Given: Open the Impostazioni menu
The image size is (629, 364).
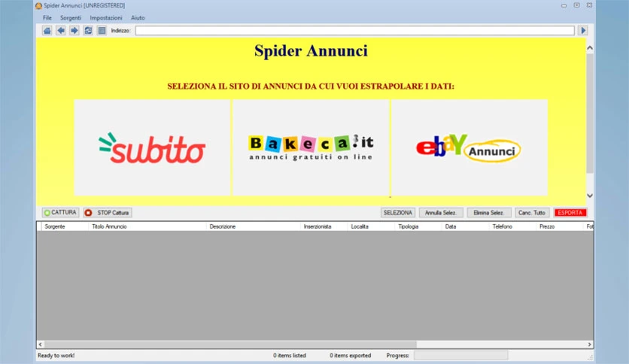Looking at the screenshot, I should (x=106, y=17).
